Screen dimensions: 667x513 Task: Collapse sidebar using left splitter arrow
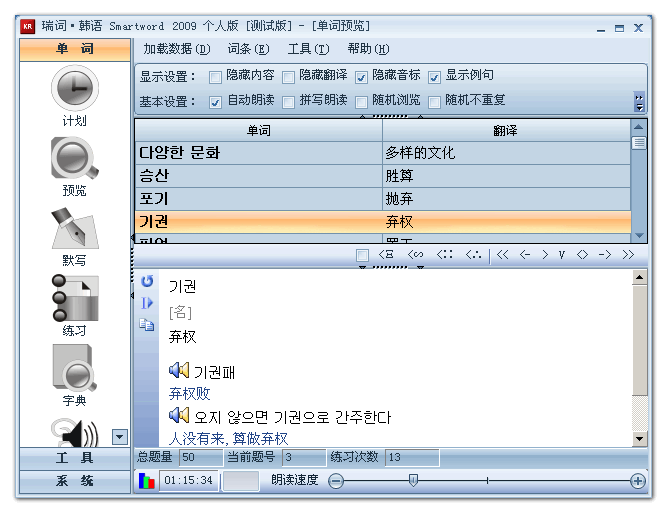[132, 266]
